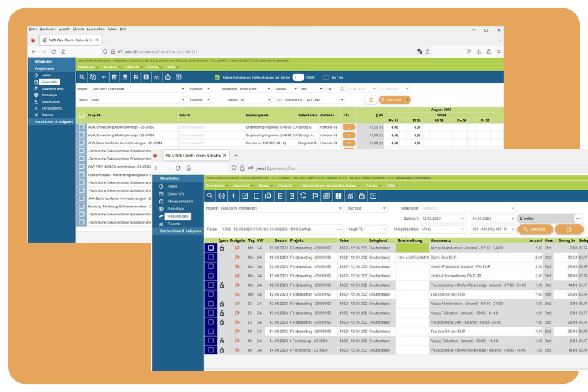Click the green Beschreibung cell in first row
Screen dimensions: 588x392
tap(412, 249)
